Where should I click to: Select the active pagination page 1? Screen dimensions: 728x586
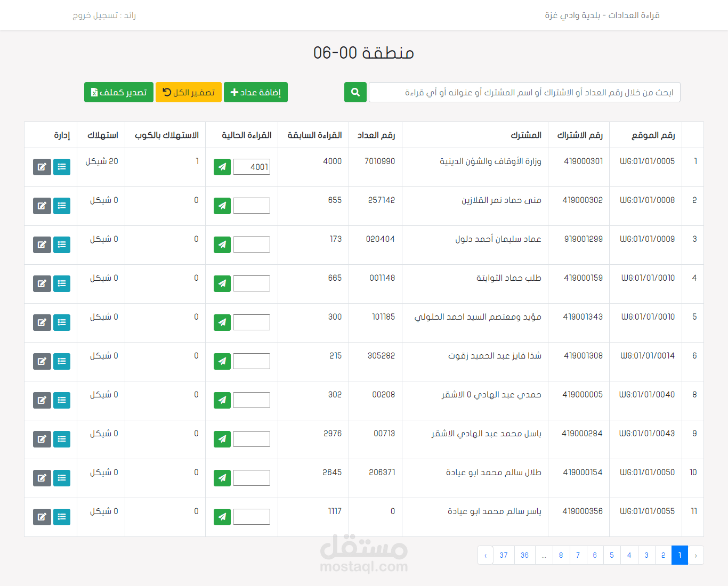tap(680, 555)
